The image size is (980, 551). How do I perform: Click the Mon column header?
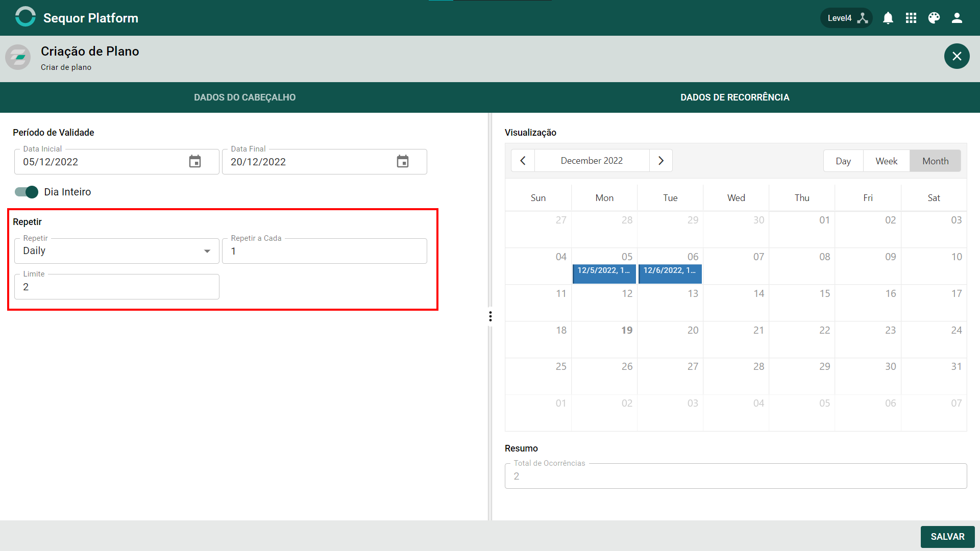click(604, 198)
